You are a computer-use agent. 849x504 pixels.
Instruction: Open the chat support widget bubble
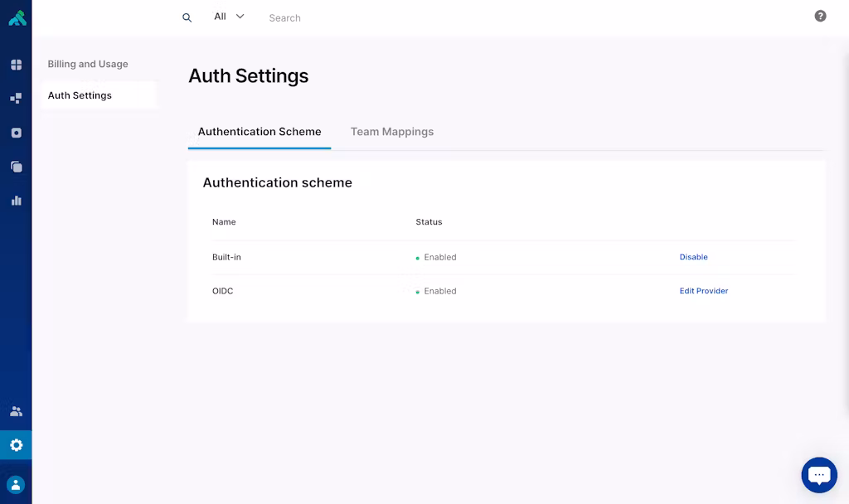coord(818,475)
